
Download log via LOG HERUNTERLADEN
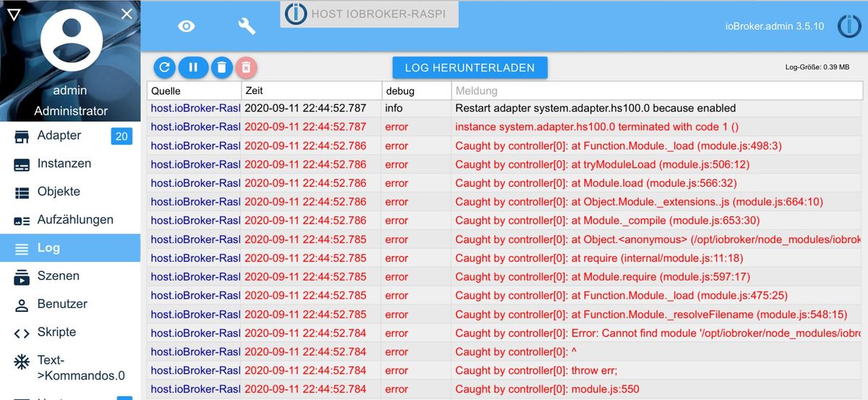point(470,67)
